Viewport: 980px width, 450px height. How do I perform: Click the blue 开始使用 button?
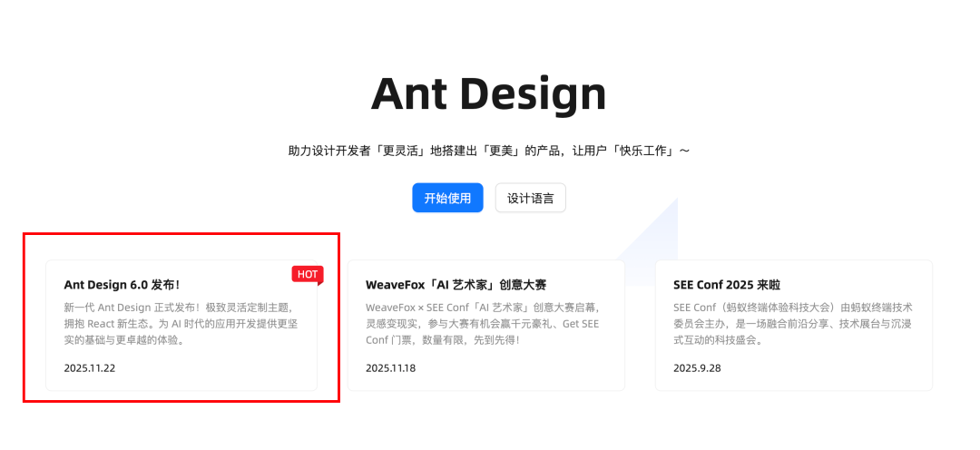[447, 198]
